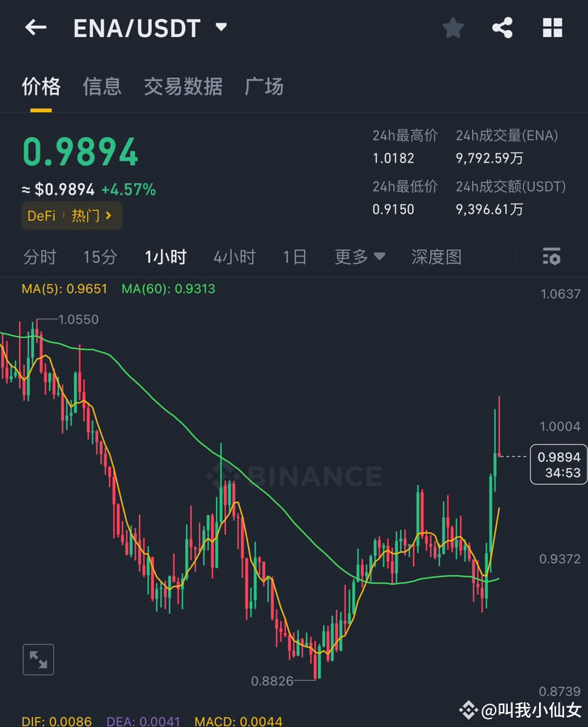Switch to the 信息 tab

102,87
